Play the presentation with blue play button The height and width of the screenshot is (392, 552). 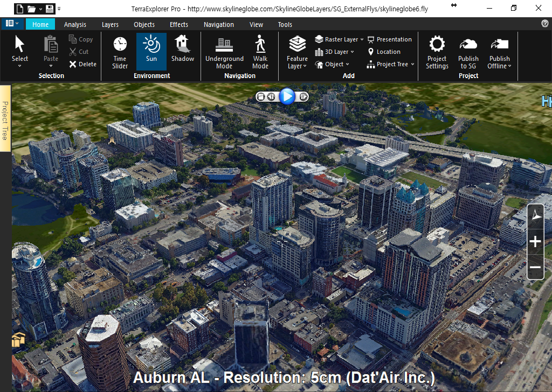(287, 96)
